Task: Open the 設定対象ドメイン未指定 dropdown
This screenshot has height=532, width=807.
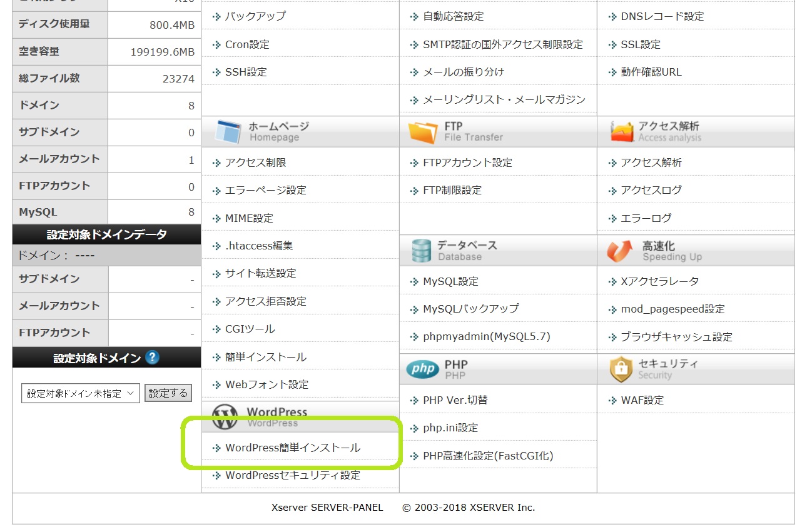Action: 80,393
